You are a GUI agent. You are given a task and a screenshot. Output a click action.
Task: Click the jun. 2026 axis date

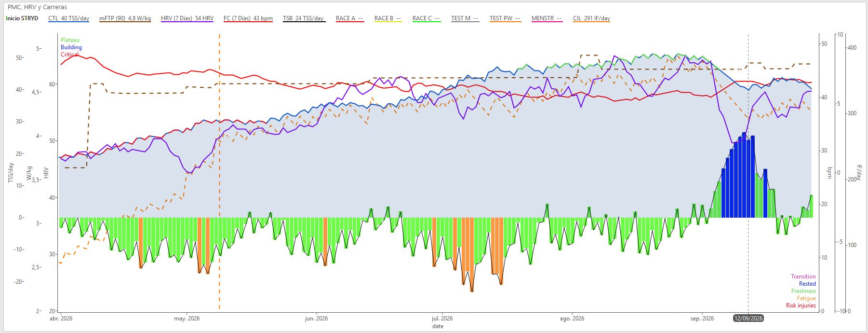coord(316,319)
